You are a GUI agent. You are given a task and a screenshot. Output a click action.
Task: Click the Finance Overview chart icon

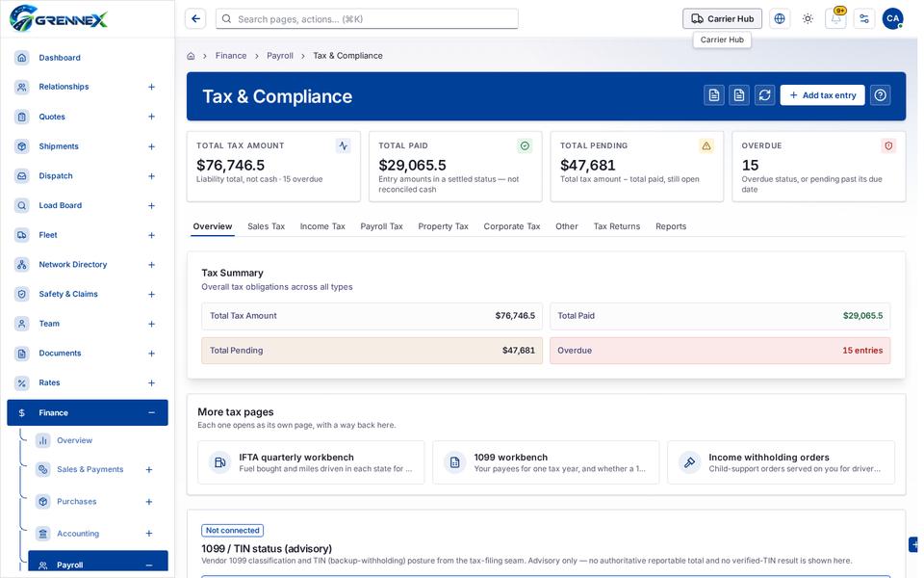42,440
